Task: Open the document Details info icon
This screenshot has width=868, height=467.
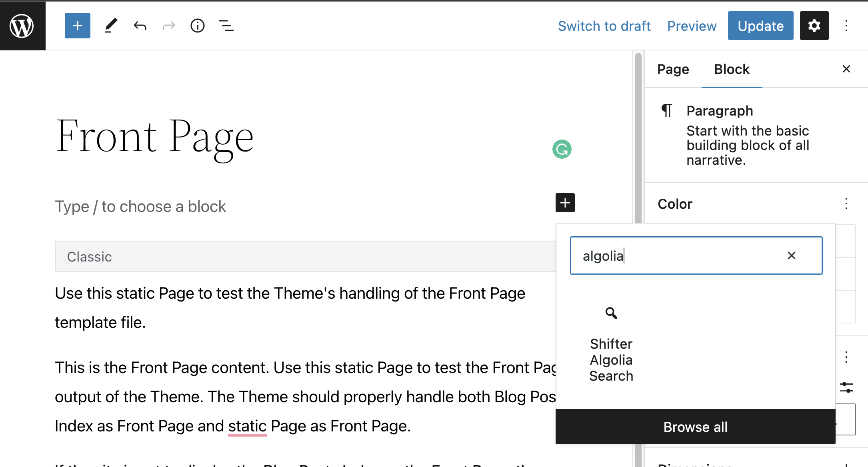Action: (x=198, y=26)
